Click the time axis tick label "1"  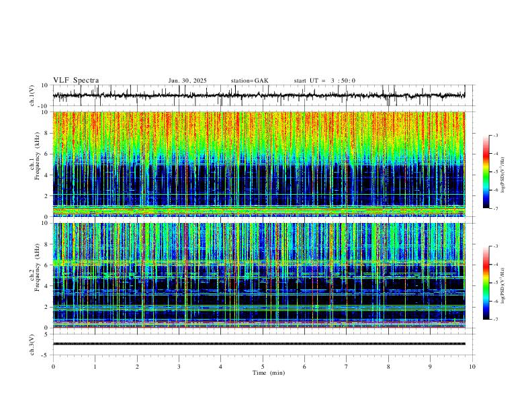pyautogui.click(x=95, y=367)
